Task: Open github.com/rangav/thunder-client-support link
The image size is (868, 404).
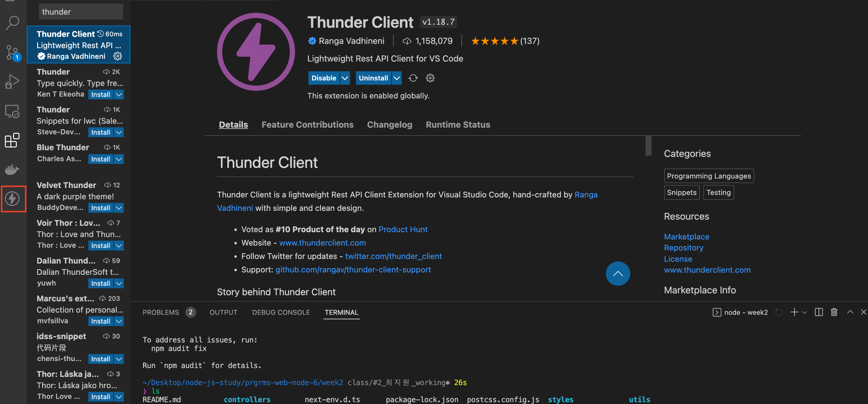Action: 353,270
